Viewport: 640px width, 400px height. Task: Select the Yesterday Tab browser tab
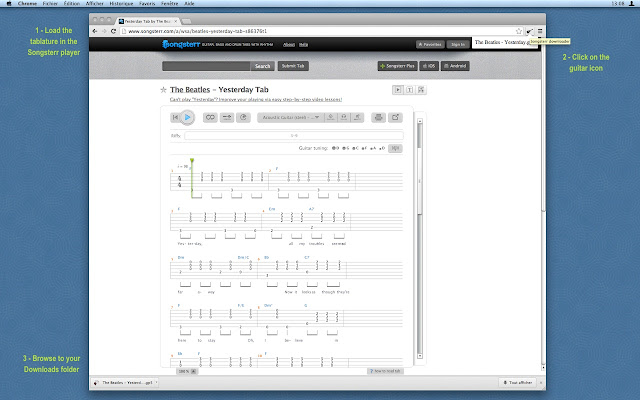pos(147,21)
